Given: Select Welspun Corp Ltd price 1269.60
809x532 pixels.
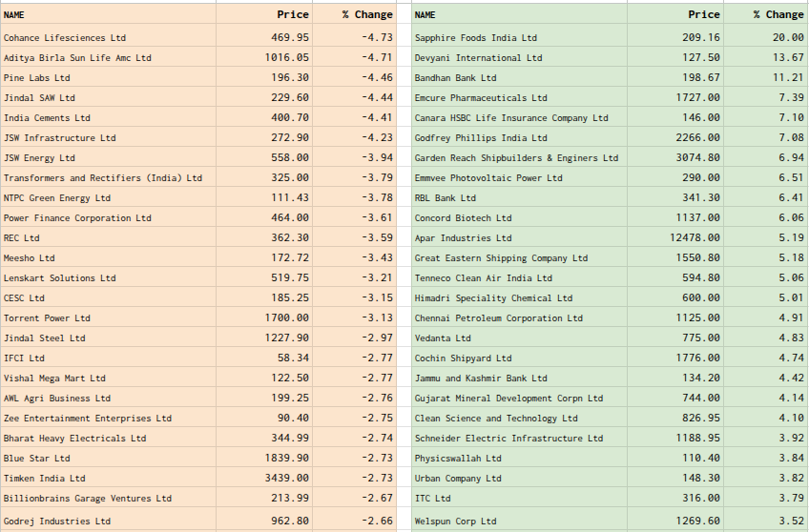Looking at the screenshot, I should (x=698, y=521).
